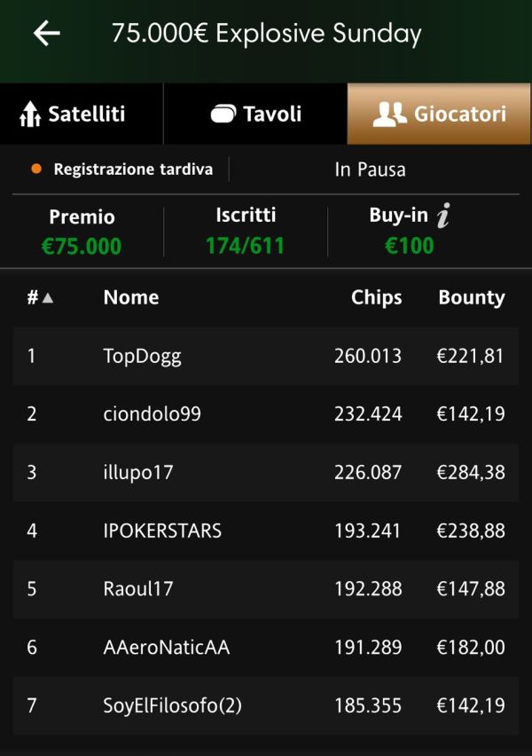Click the Satelliti upward arrows icon
532x756 pixels.
[x=30, y=114]
